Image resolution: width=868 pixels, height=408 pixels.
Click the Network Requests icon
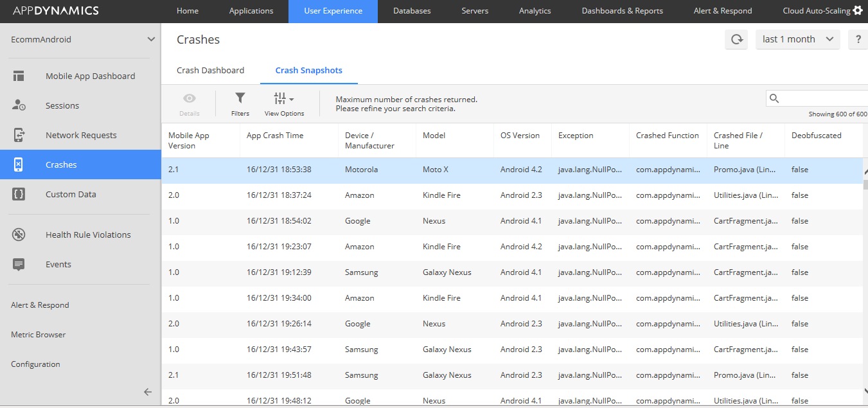(x=19, y=135)
